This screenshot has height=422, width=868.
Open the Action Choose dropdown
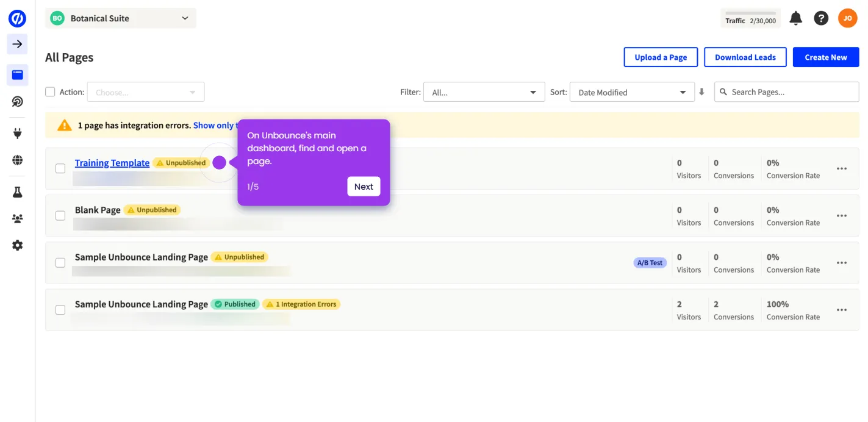[146, 92]
